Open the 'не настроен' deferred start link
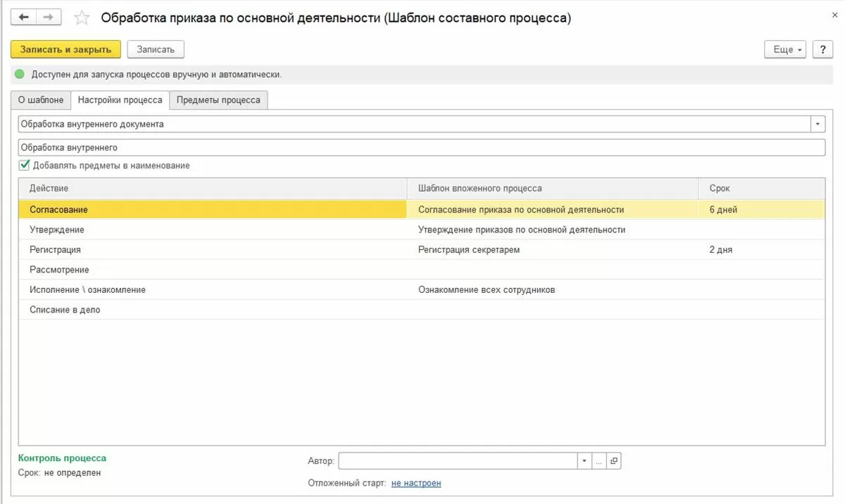 pyautogui.click(x=416, y=483)
